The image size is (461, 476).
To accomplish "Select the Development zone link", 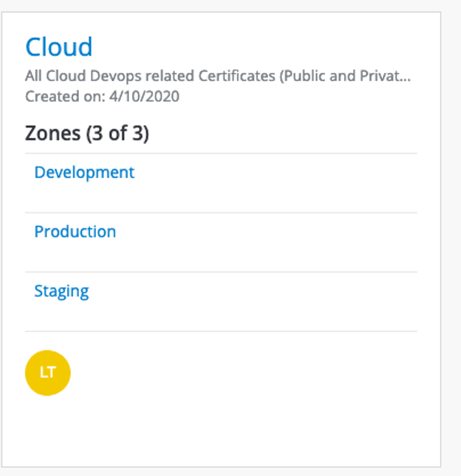I will [84, 173].
